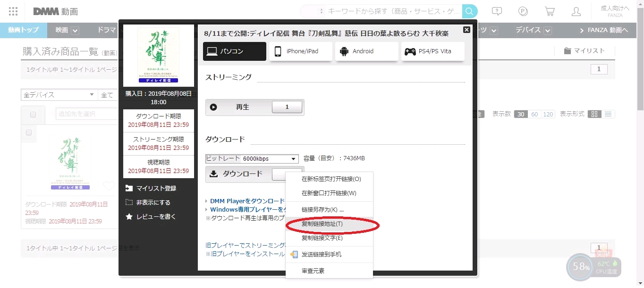This screenshot has height=288, width=644.
Task: Click the 成人向けへ FANZA link
Action: [615, 11]
